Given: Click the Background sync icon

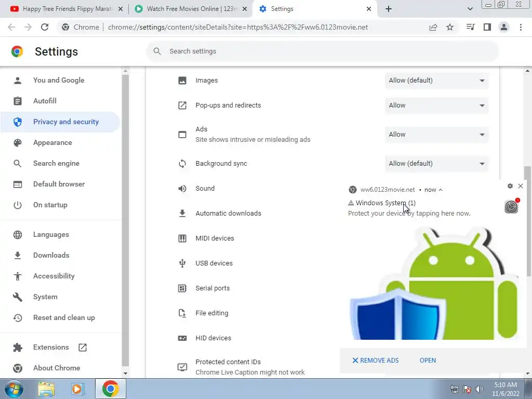Looking at the screenshot, I should (x=182, y=164).
